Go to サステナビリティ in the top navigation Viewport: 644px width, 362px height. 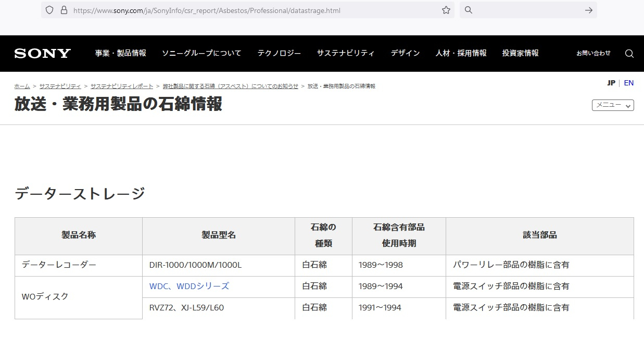[x=346, y=53]
